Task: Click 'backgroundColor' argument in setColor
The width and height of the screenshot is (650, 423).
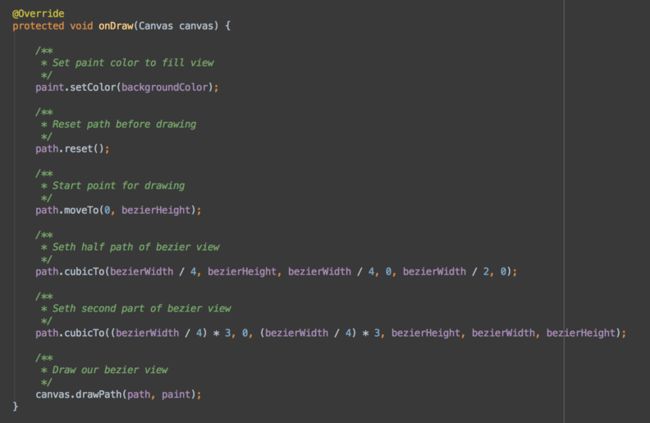Action: pyautogui.click(x=165, y=88)
